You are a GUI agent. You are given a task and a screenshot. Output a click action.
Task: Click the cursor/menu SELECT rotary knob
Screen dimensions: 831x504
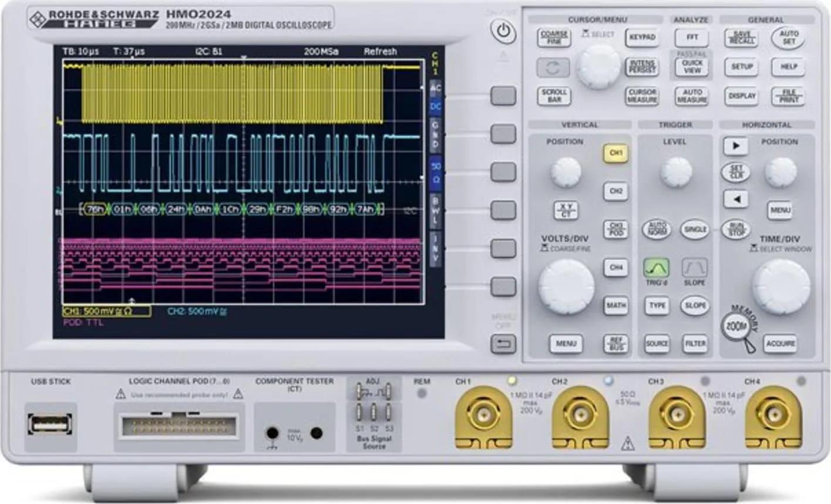[598, 67]
